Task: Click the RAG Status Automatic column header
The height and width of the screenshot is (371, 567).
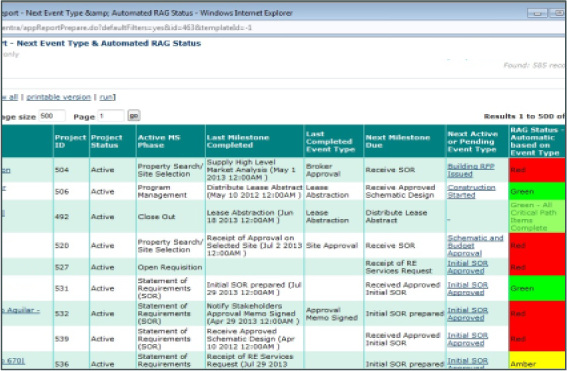Action: pyautogui.click(x=537, y=141)
